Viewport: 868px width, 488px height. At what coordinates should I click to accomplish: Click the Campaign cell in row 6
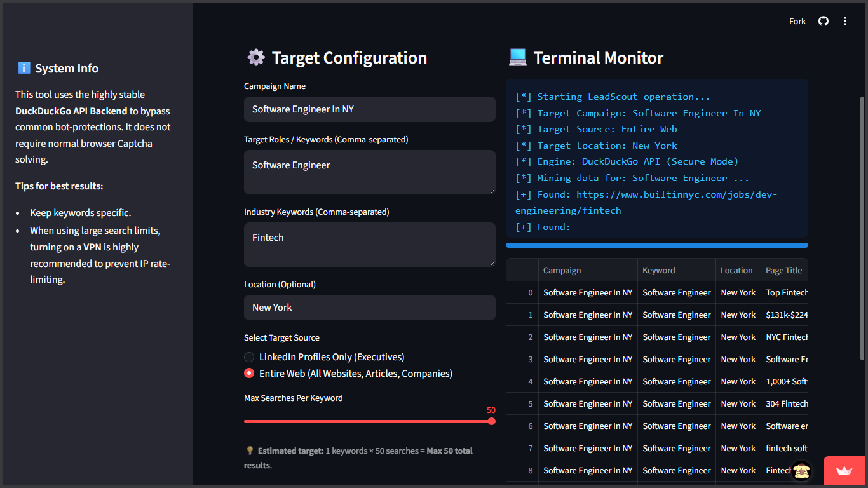tap(588, 426)
